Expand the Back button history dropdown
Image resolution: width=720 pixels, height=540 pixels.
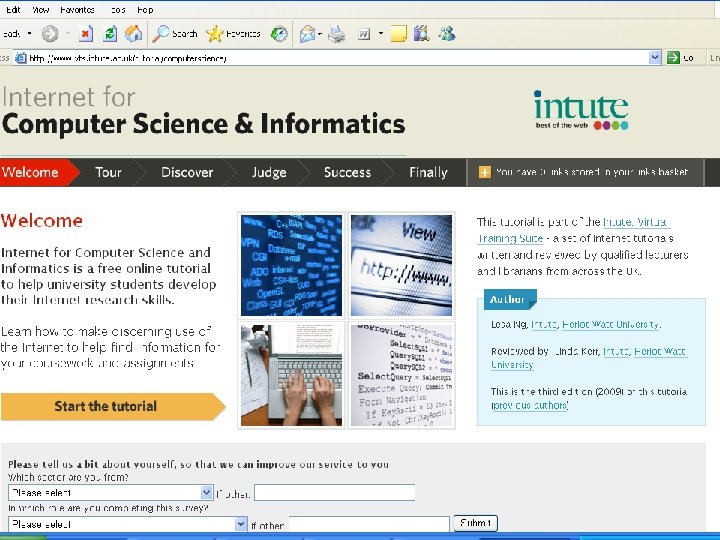30,34
